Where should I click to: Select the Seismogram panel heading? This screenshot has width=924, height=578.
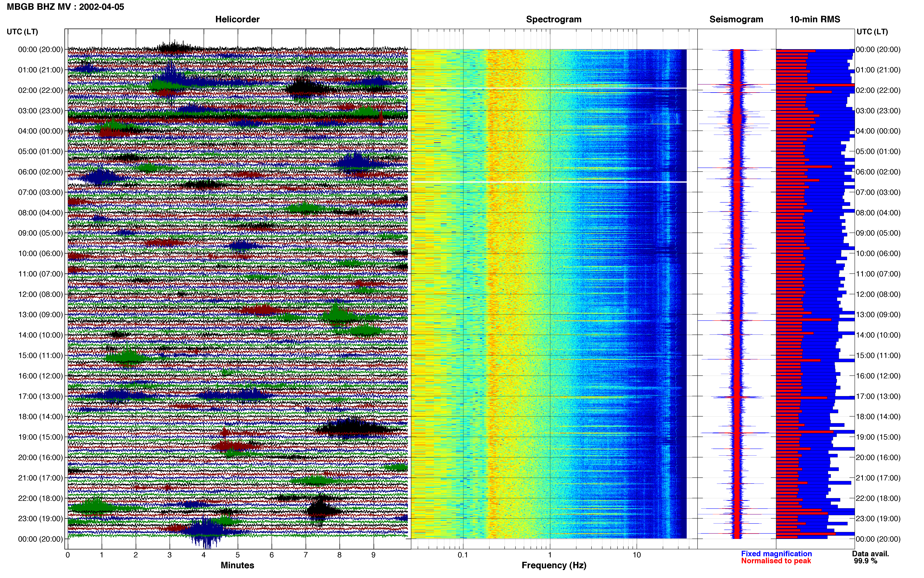tap(736, 20)
